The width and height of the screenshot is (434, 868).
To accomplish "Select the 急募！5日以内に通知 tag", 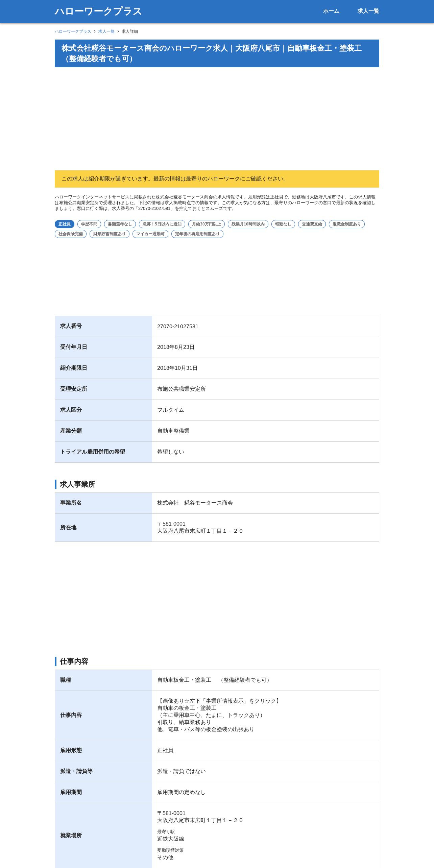I will coord(162,224).
